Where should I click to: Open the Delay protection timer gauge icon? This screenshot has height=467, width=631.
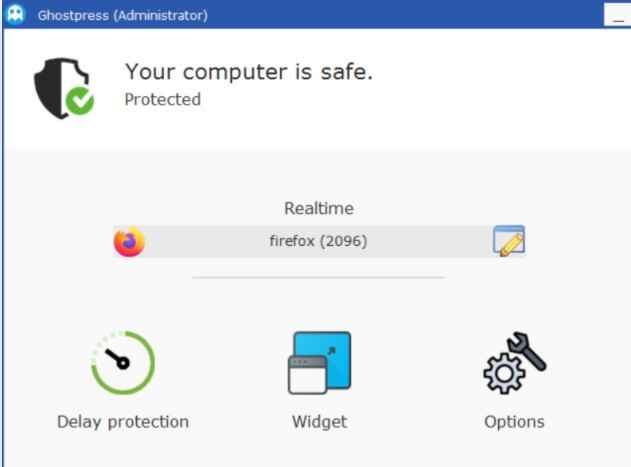pyautogui.click(x=123, y=362)
